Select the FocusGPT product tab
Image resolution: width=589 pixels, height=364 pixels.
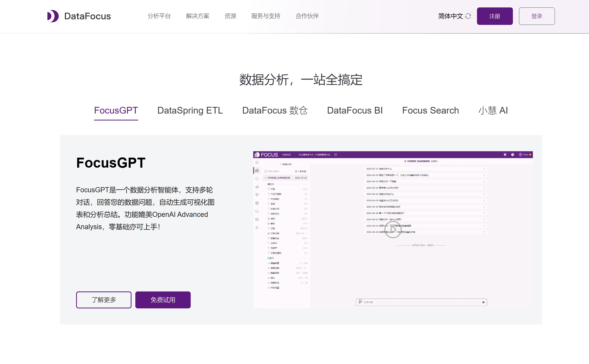[x=116, y=110]
